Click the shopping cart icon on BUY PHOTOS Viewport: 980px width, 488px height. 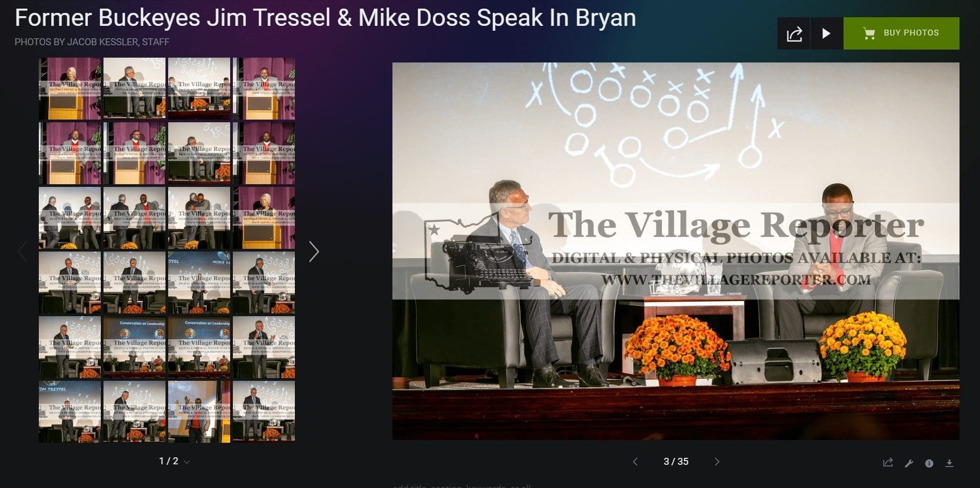(x=869, y=33)
